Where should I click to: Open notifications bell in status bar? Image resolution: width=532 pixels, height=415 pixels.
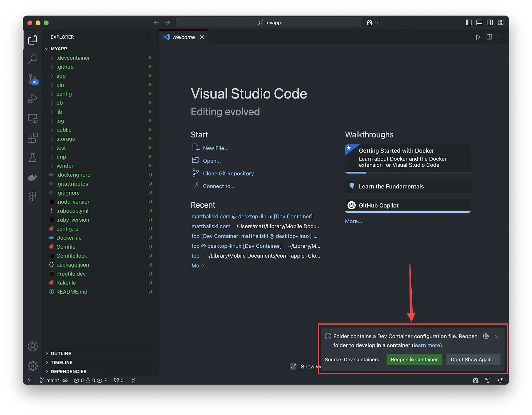500,380
